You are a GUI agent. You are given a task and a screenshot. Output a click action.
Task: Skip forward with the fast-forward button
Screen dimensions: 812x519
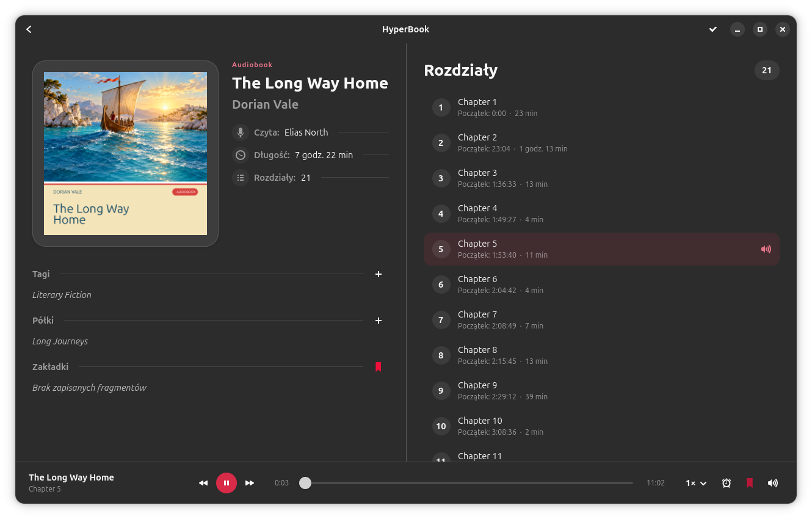250,483
